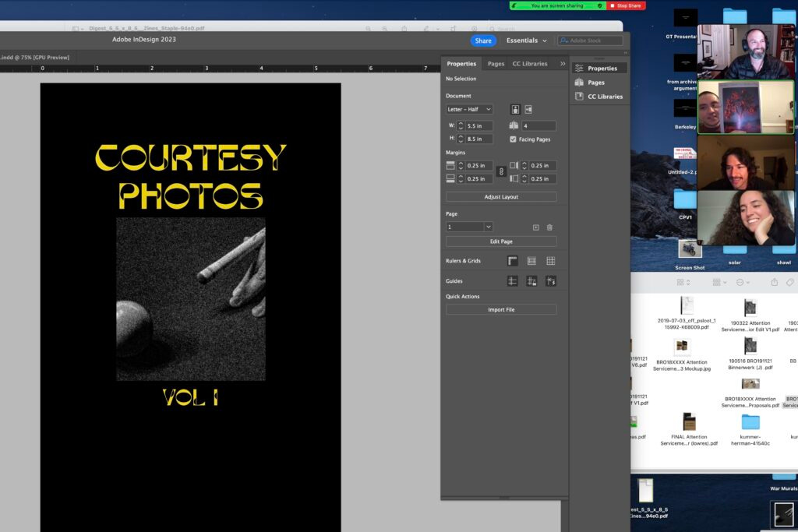Switch to CC Libraries tab

(530, 64)
